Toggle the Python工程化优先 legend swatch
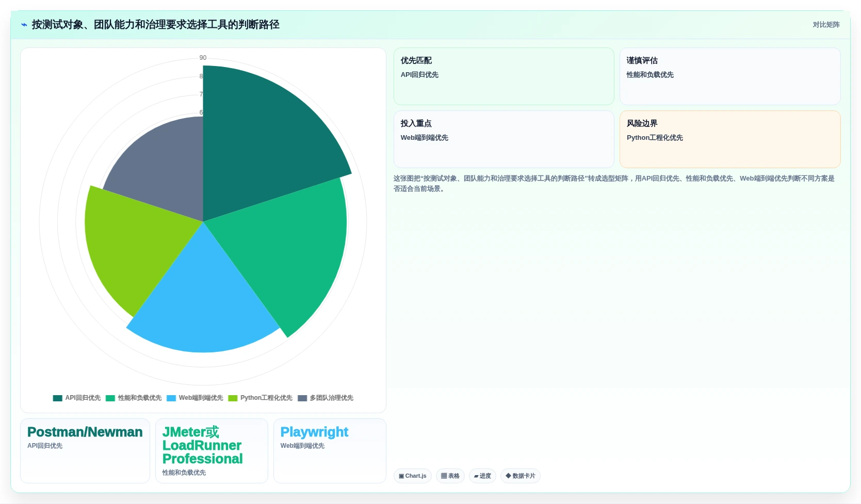 coord(233,398)
